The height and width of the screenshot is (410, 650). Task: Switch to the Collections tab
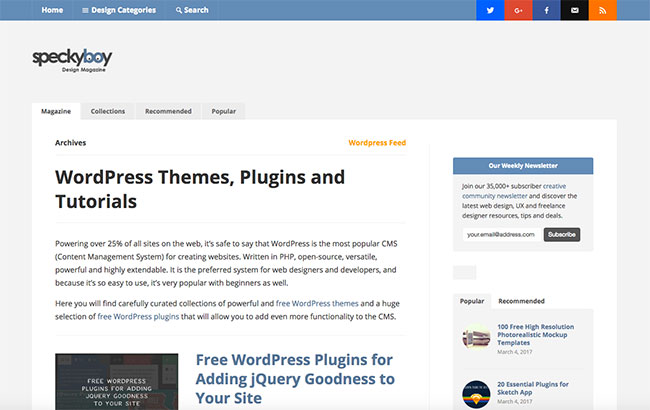tap(108, 111)
